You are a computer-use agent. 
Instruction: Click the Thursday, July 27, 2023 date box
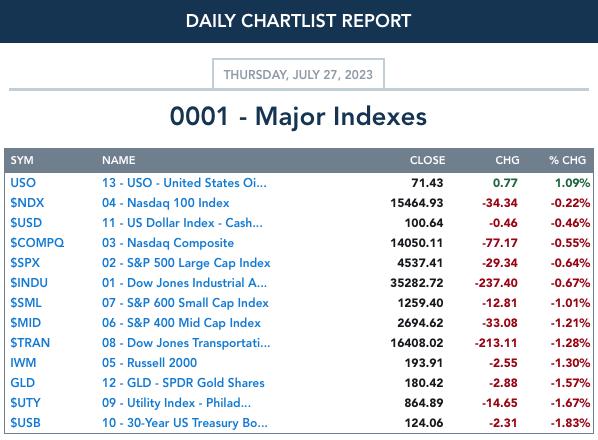(298, 74)
